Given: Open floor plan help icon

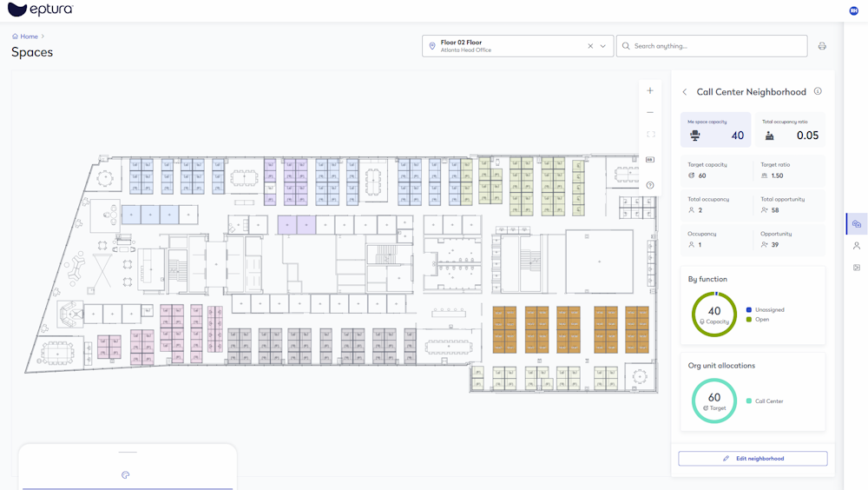Looking at the screenshot, I should (x=650, y=185).
